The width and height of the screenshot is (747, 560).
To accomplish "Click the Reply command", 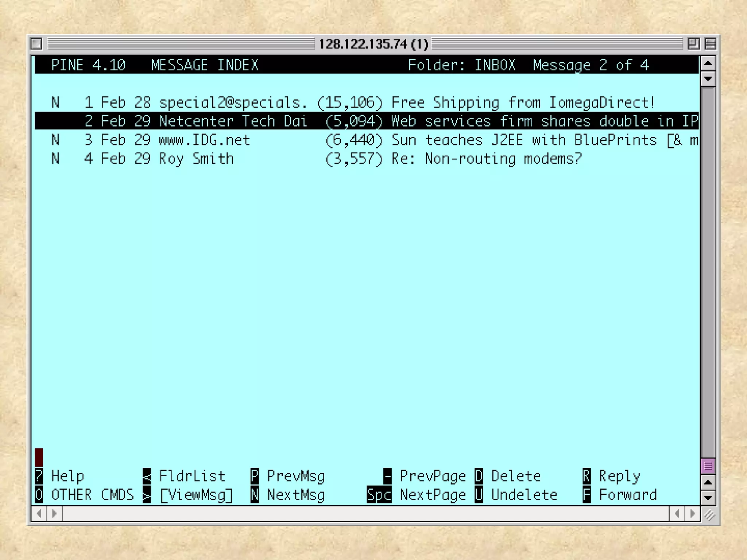I will (x=619, y=476).
